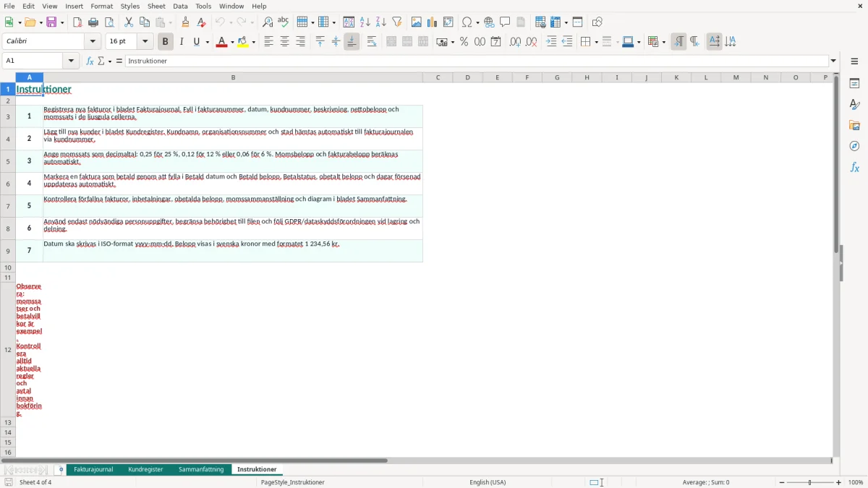Clear direct formatting
The image size is (868, 488).
click(x=202, y=22)
